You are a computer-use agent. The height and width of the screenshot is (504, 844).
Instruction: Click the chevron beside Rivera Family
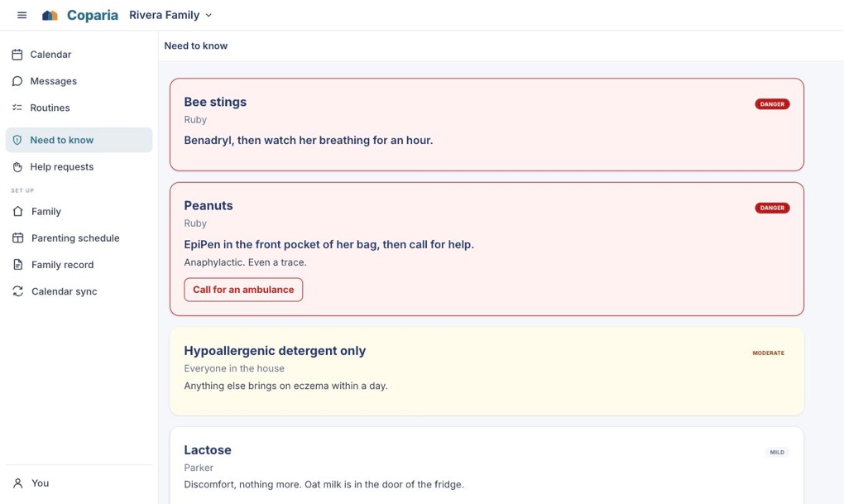point(209,15)
